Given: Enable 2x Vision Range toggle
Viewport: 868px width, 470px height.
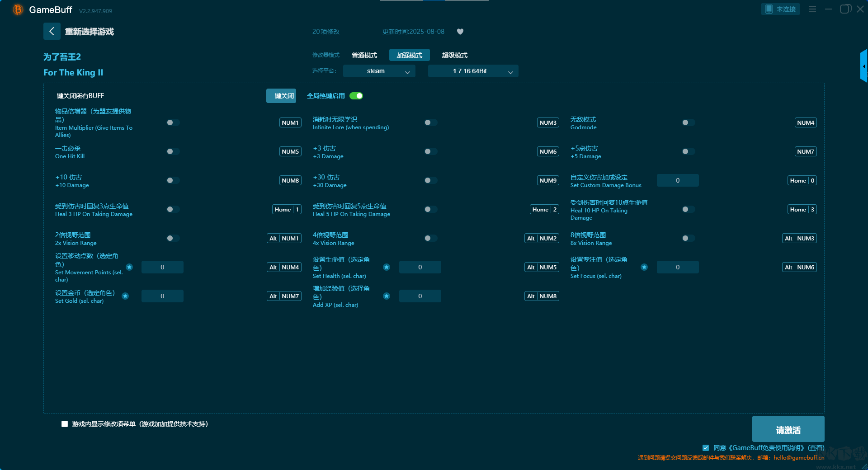Looking at the screenshot, I should (x=173, y=238).
